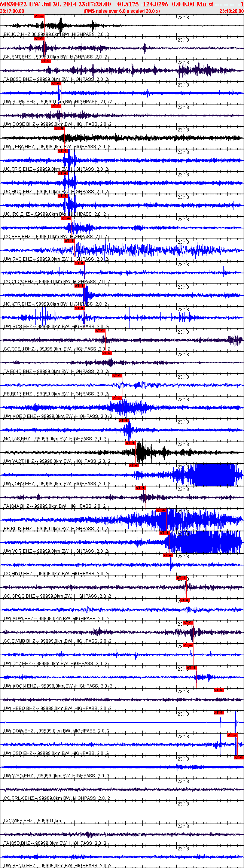This screenshot has height=868, width=244.
Task: Select the red pick marker on TA J04A BHZ trace
Action: [x=140, y=488]
